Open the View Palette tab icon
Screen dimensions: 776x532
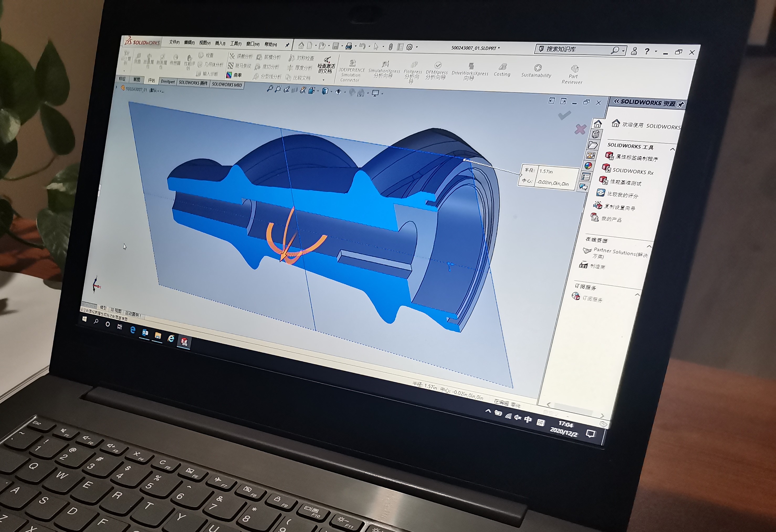(591, 155)
